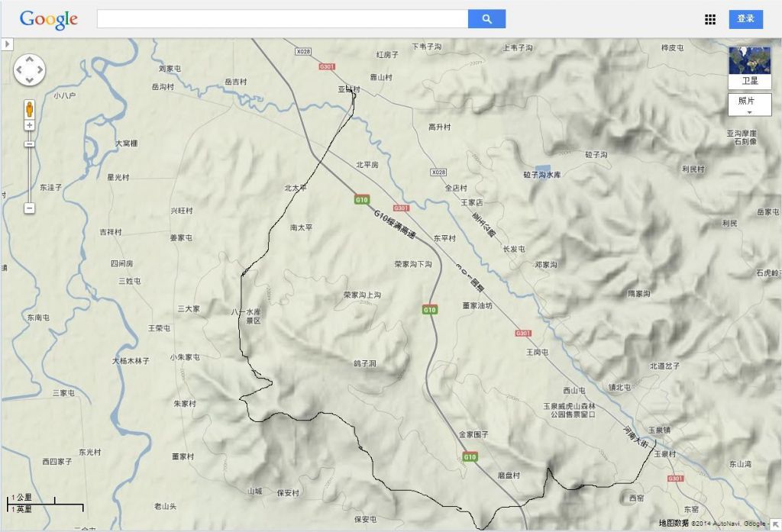The height and width of the screenshot is (532, 782).
Task: Click the G10 badge near 董家油坊
Action: pyautogui.click(x=429, y=310)
